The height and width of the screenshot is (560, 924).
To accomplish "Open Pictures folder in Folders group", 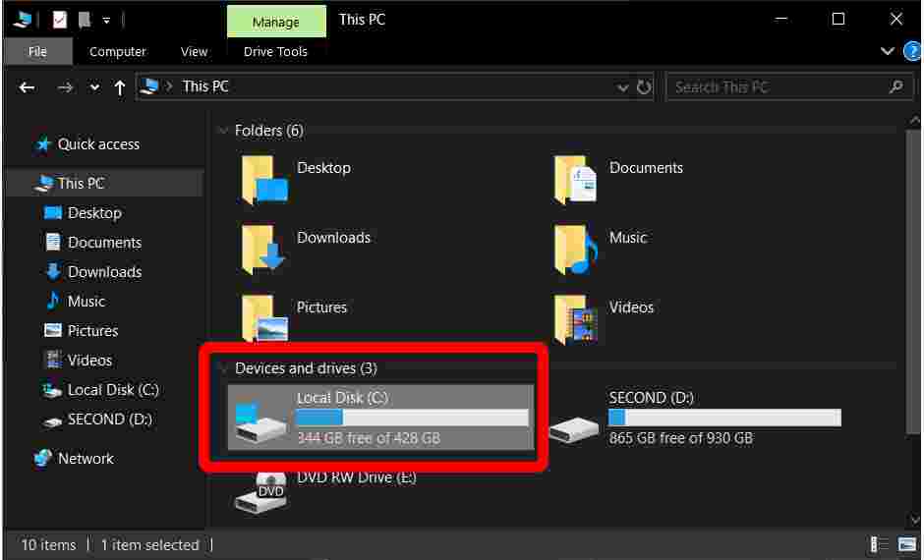I will click(294, 318).
